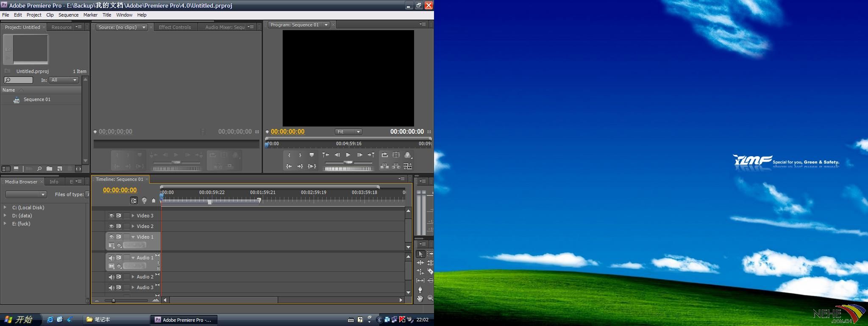
Task: Toggle Loop in Program monitor
Action: pos(384,155)
